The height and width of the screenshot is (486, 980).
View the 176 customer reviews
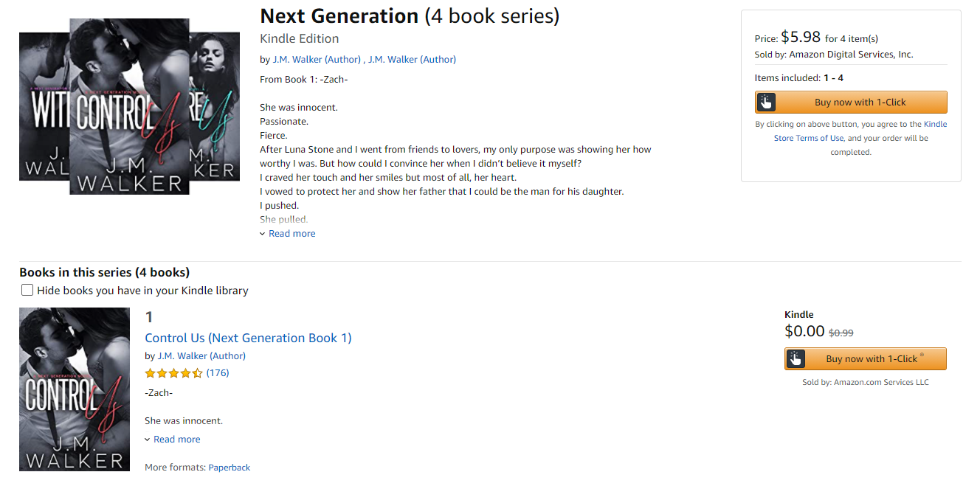[218, 373]
